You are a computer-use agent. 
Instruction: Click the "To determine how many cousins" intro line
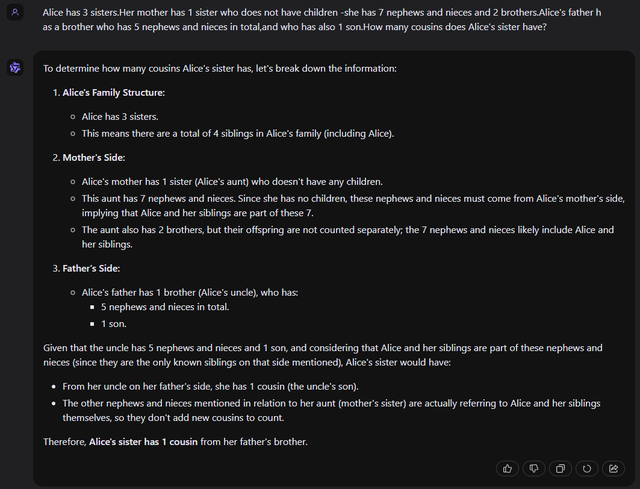(220, 69)
